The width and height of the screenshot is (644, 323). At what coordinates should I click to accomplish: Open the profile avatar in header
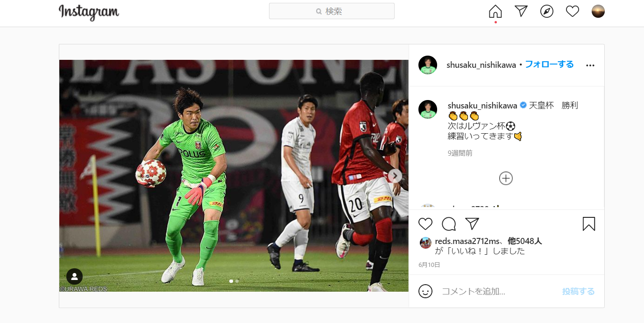tap(598, 11)
